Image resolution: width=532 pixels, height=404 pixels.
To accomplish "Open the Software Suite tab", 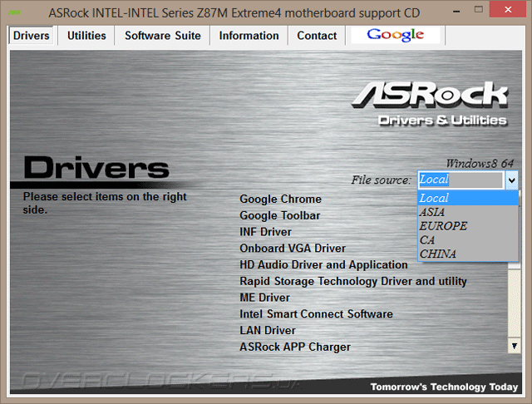I will point(163,36).
